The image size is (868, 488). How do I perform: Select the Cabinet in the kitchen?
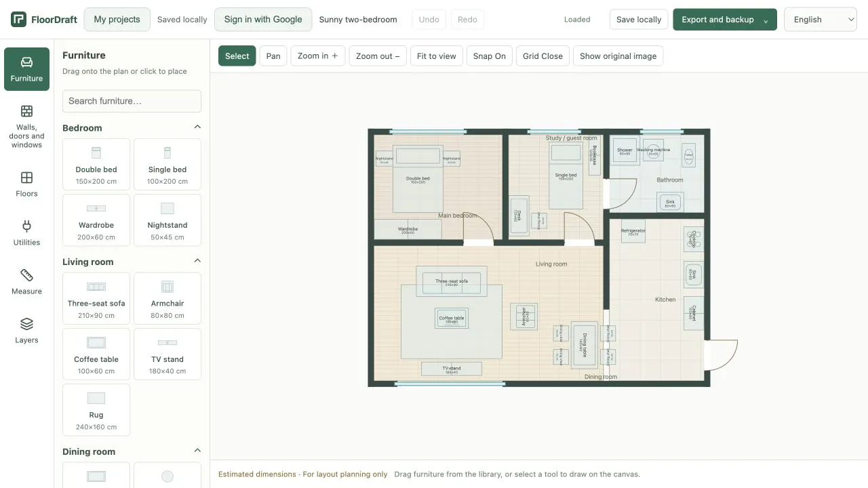tap(693, 312)
